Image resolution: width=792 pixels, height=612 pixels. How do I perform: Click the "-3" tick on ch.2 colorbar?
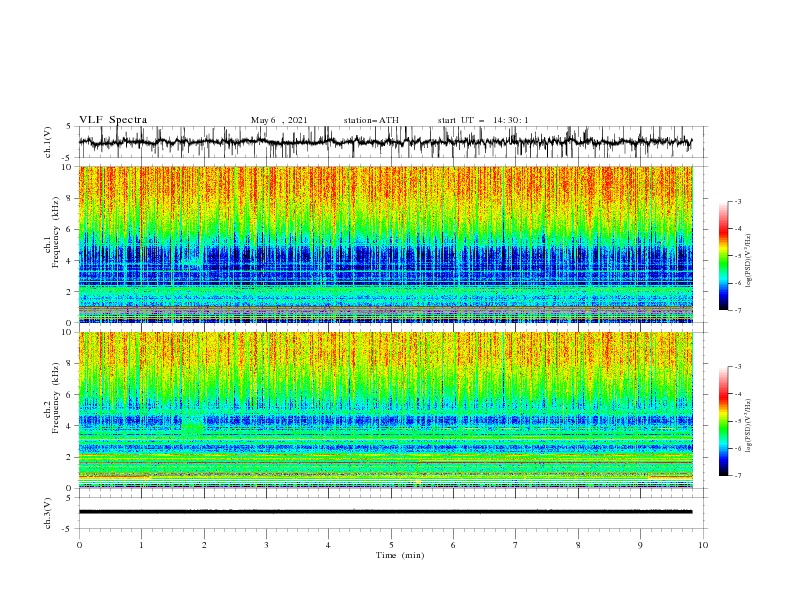point(737,367)
